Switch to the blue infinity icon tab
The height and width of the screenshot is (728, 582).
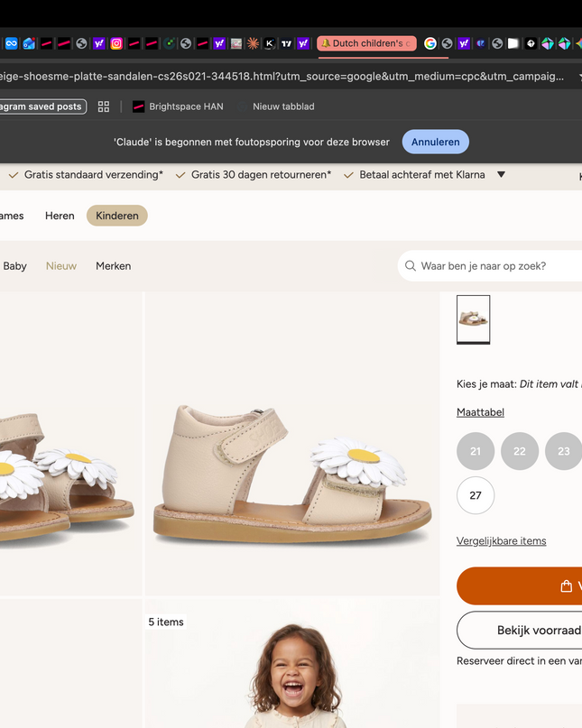11,43
